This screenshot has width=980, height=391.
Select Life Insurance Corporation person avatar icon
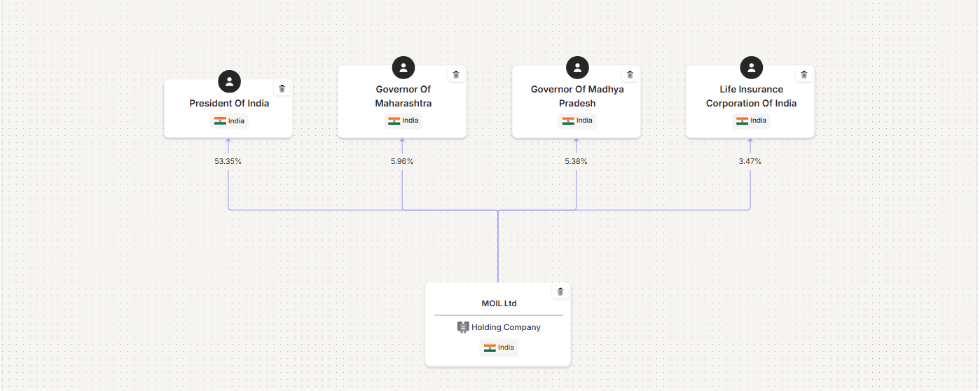751,67
